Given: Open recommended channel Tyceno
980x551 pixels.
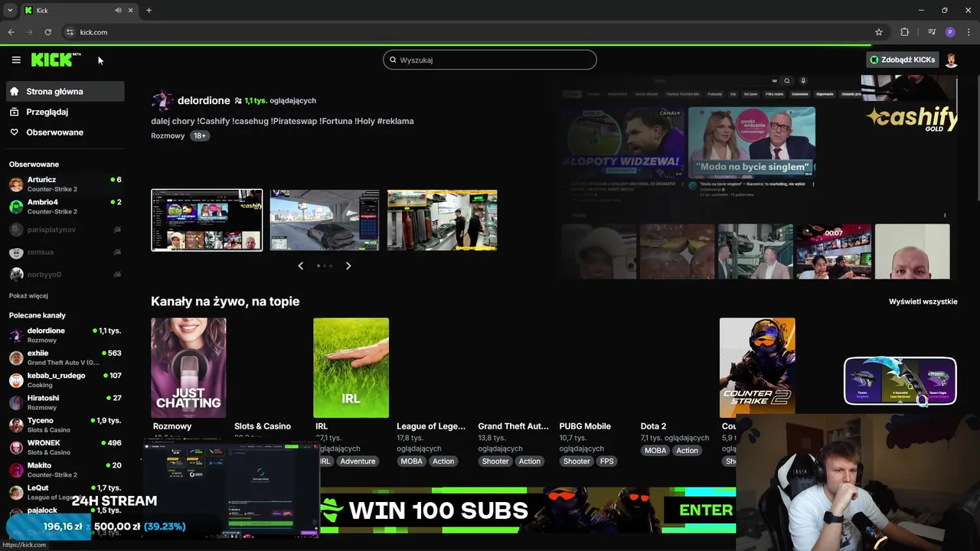Looking at the screenshot, I should 65,425.
